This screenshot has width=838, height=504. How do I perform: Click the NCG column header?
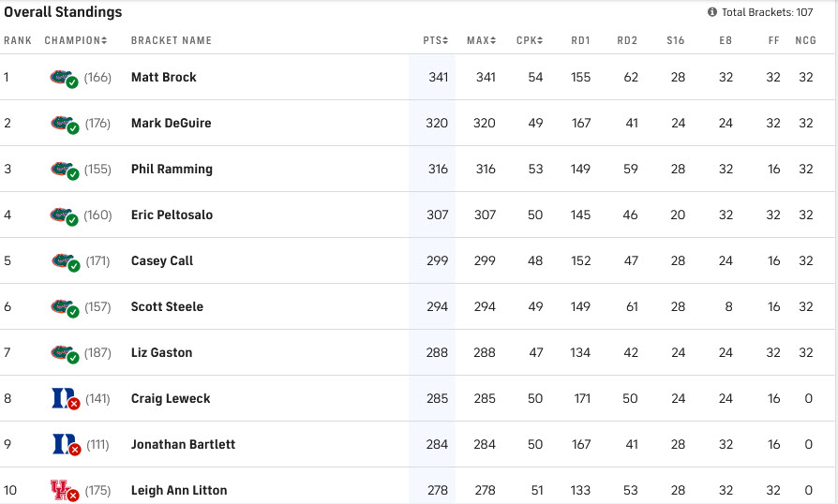806,40
